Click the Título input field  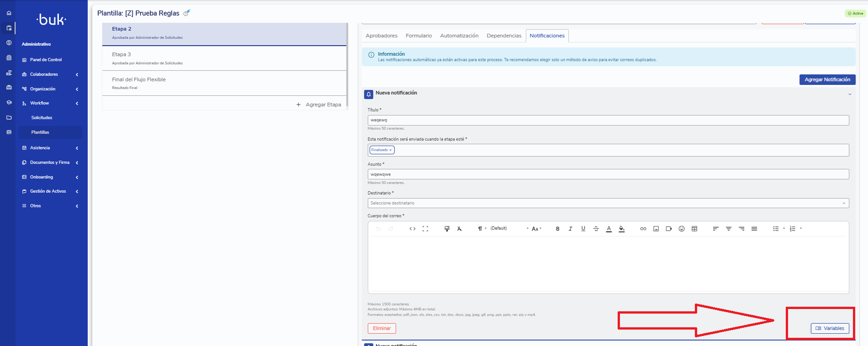608,120
